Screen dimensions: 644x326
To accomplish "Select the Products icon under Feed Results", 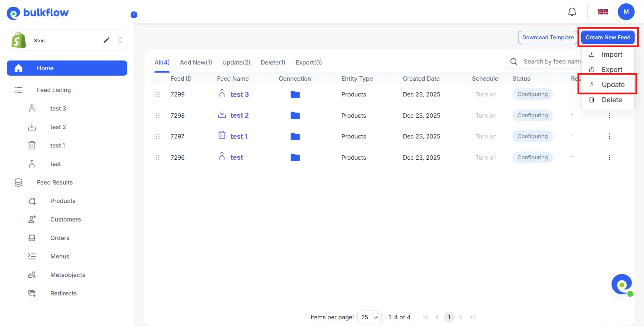I will 32,201.
